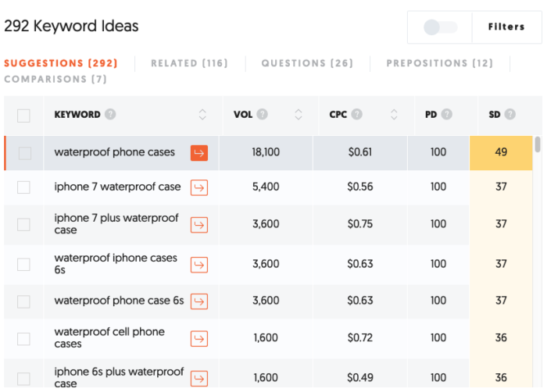
Task: Click CPC value $0.75
Action: coord(360,224)
